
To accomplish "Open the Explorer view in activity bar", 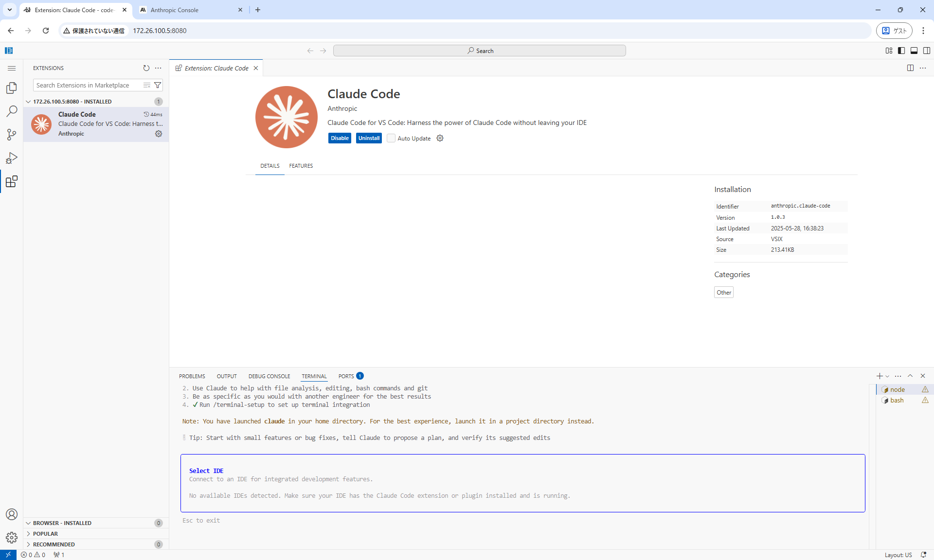I will point(12,88).
